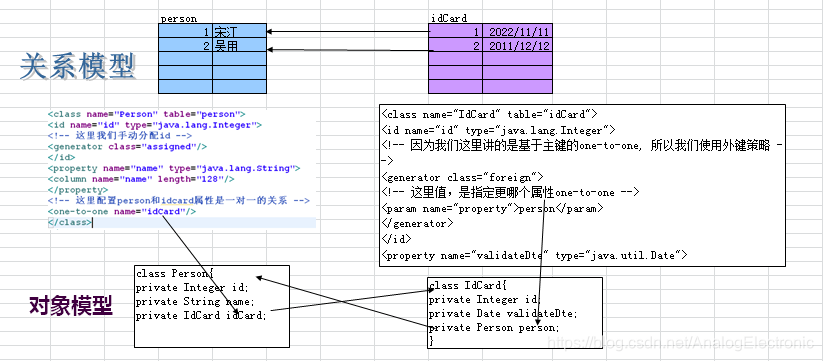Click the "private String name;" line
The height and width of the screenshot is (361, 823).
click(195, 302)
